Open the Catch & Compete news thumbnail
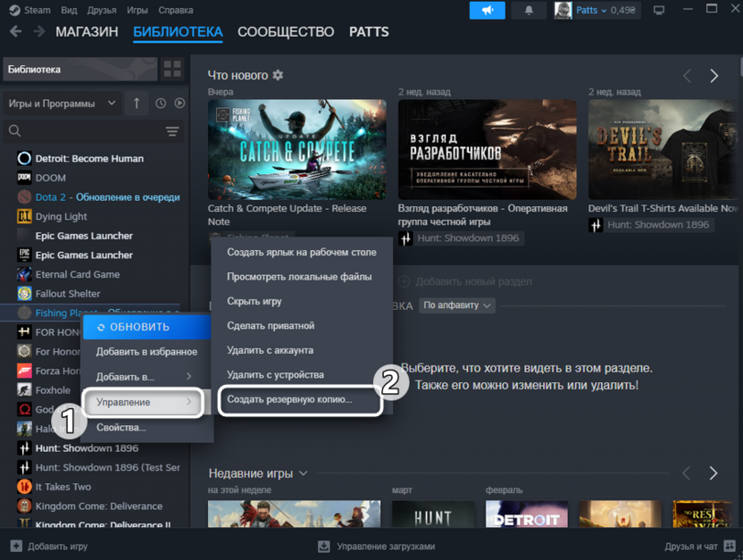743x560 pixels. click(297, 149)
